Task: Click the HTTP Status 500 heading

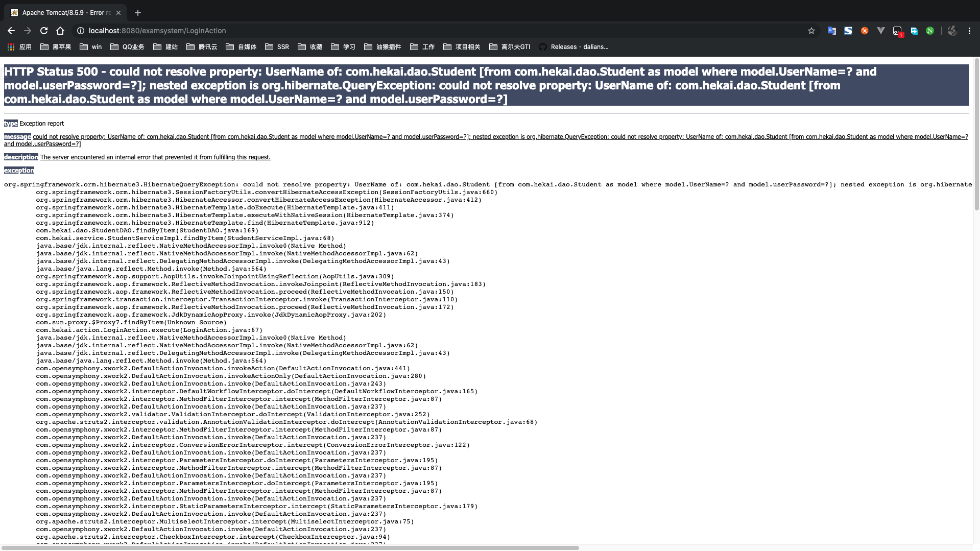Action: pos(486,85)
